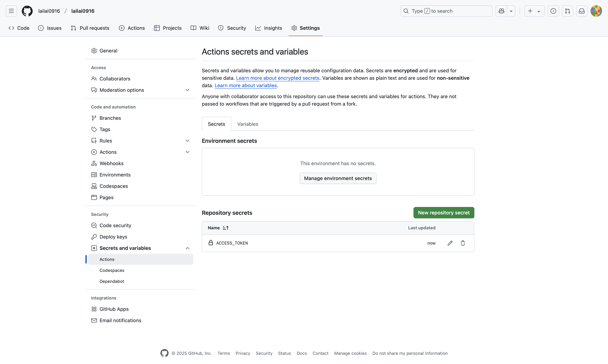
Task: Open the notifications inbox icon
Action: point(582,11)
